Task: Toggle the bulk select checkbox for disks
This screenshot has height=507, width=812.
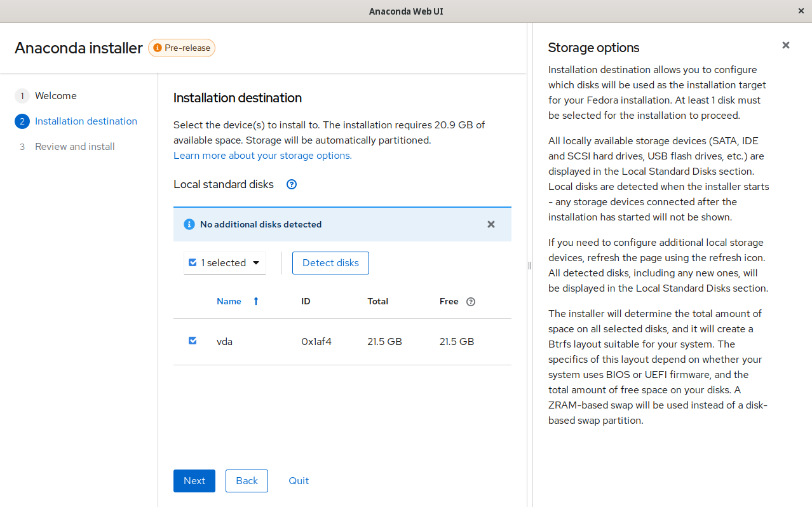Action: coord(193,262)
